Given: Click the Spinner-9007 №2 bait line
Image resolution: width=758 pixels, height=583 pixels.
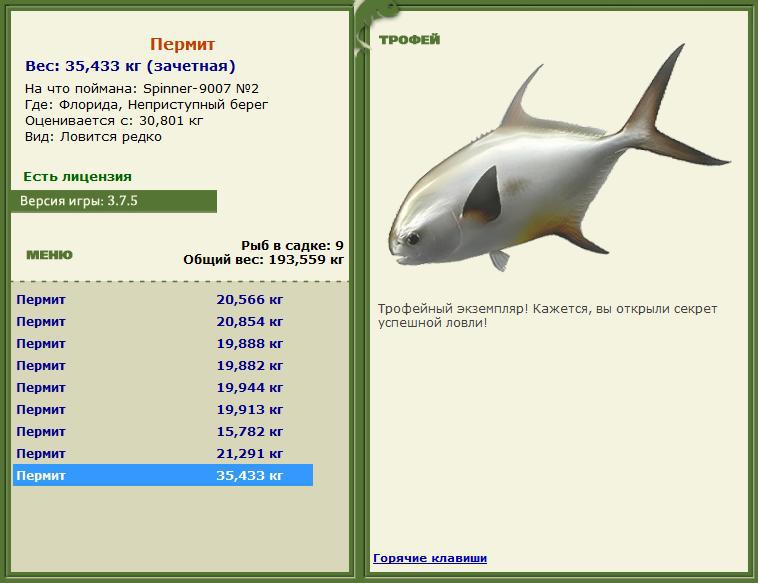Looking at the screenshot, I should [142, 88].
